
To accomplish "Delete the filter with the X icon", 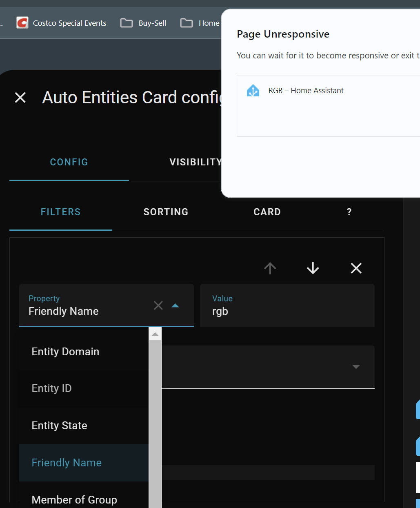I will point(356,268).
